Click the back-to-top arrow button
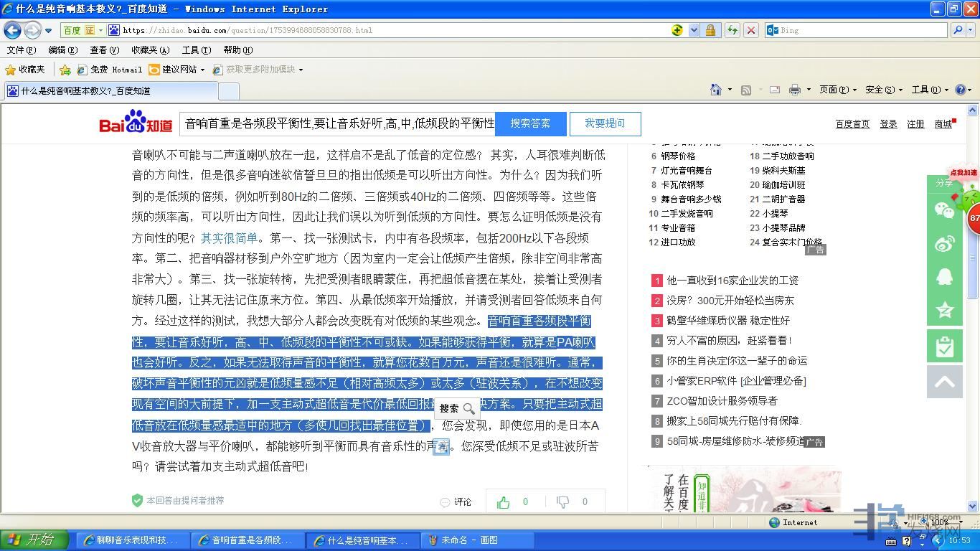Image resolution: width=980 pixels, height=551 pixels. coord(944,382)
